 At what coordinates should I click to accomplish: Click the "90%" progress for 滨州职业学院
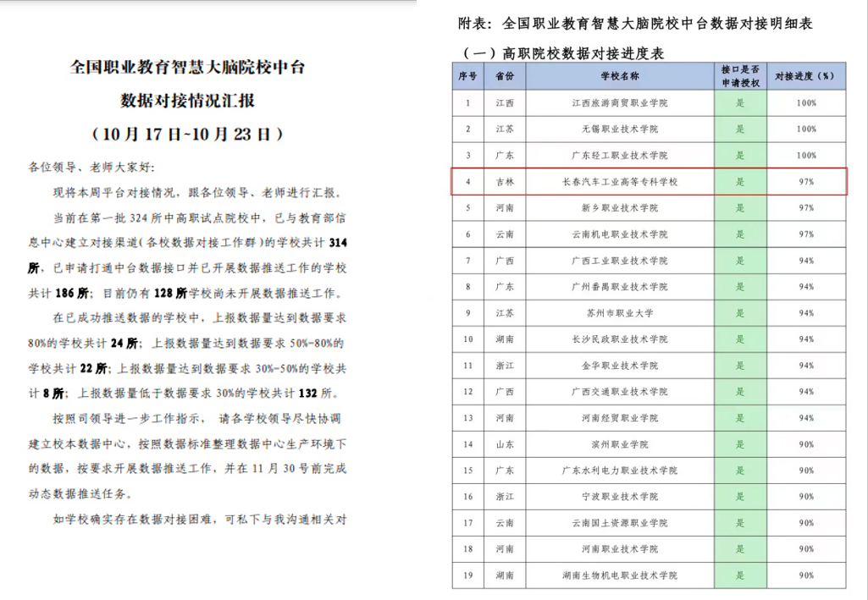pos(806,444)
